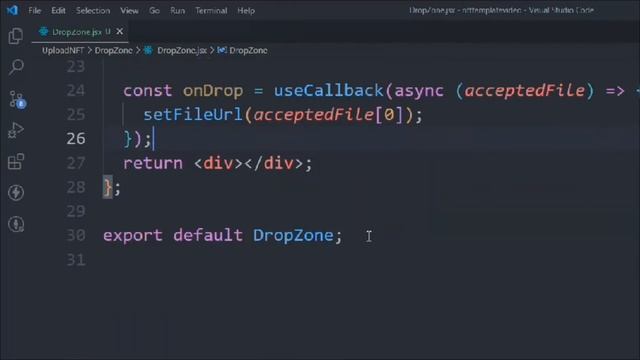Click the highlighted closing brace on line 28
Screen dimensions: 640x360
[107, 187]
